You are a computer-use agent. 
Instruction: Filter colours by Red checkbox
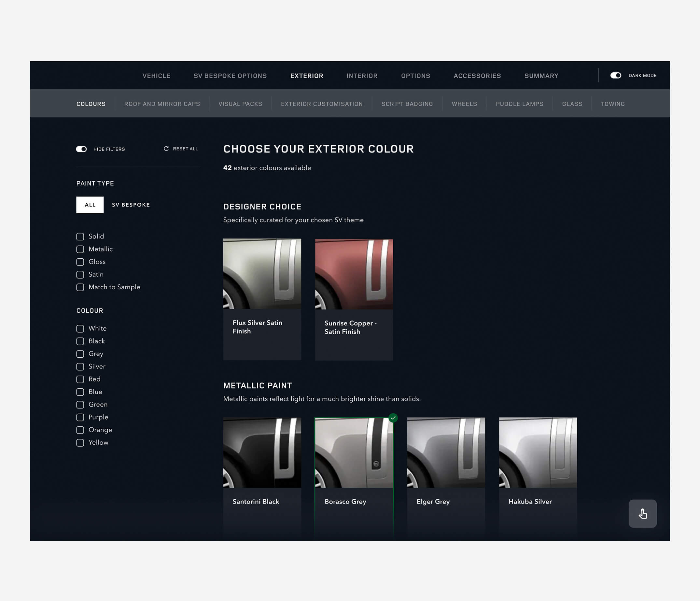(x=80, y=379)
